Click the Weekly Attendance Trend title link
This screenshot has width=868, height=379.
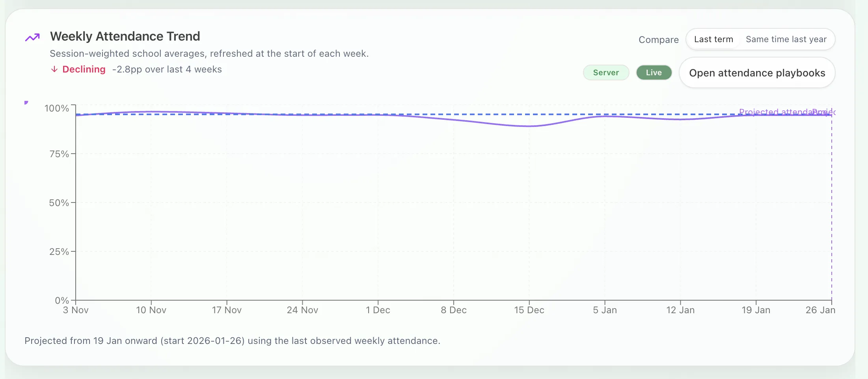click(125, 36)
